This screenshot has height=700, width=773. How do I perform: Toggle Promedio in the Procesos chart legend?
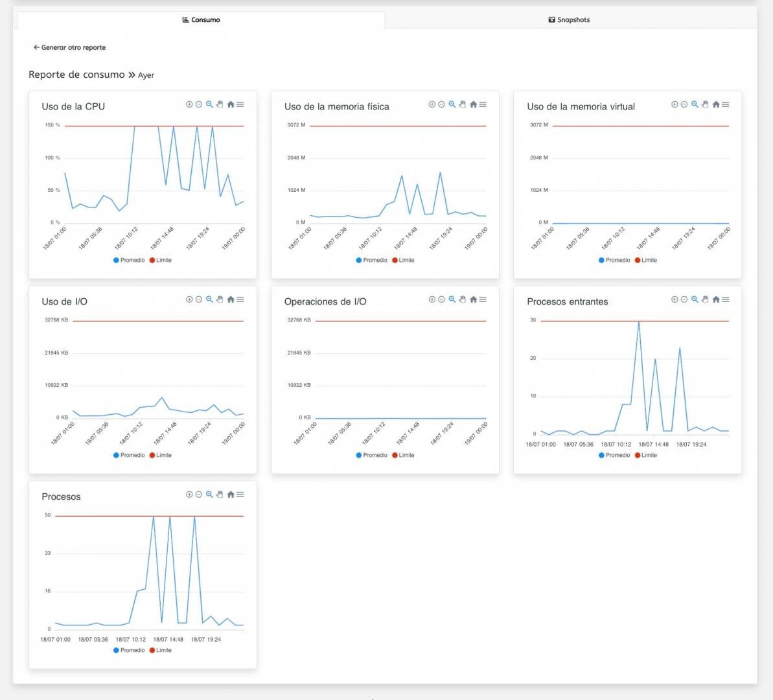click(x=129, y=650)
